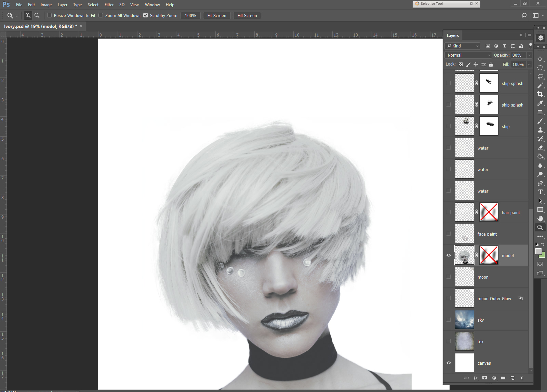
Task: Open the Normal blend mode dropdown
Action: point(468,55)
